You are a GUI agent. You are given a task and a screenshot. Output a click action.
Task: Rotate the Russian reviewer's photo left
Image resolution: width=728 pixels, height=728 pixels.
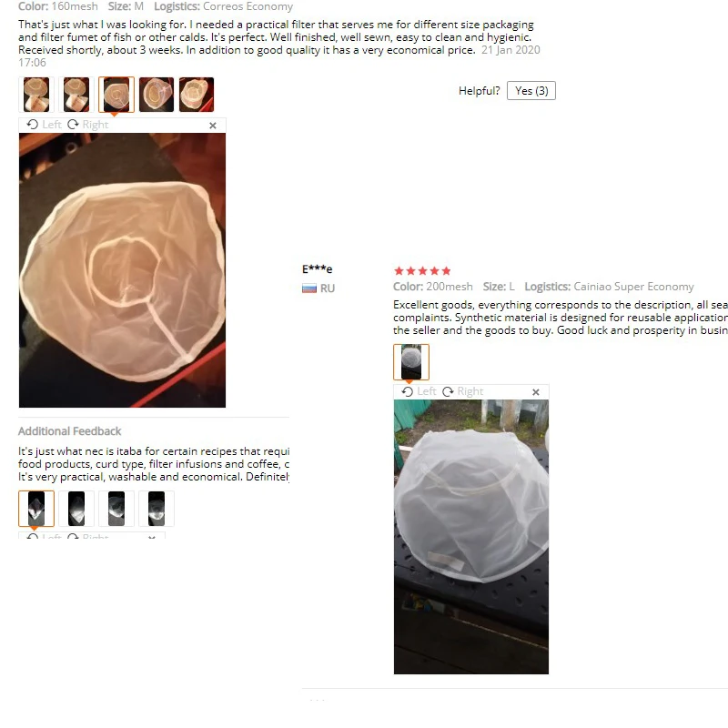tap(419, 392)
